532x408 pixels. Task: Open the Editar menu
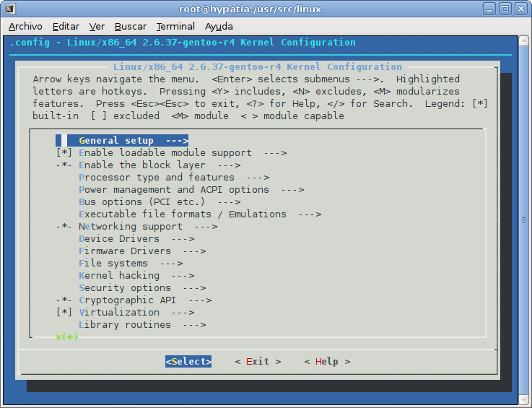click(x=66, y=27)
